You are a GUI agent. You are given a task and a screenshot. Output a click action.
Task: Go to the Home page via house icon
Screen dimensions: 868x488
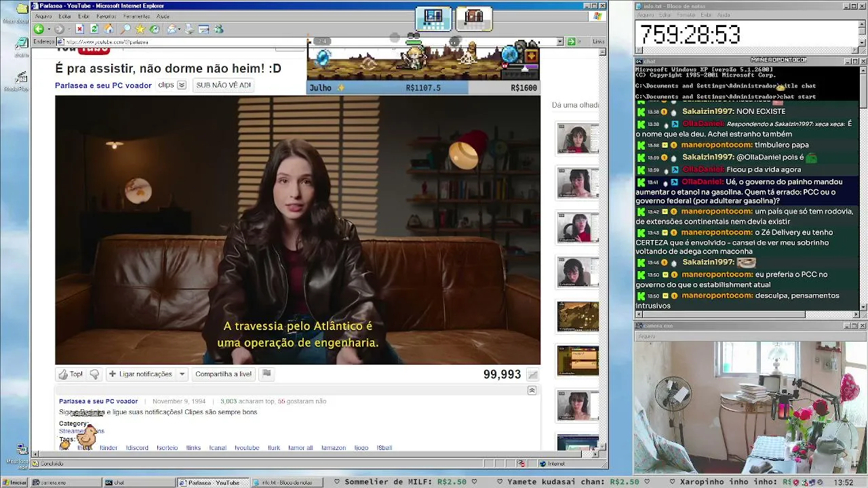coord(109,29)
